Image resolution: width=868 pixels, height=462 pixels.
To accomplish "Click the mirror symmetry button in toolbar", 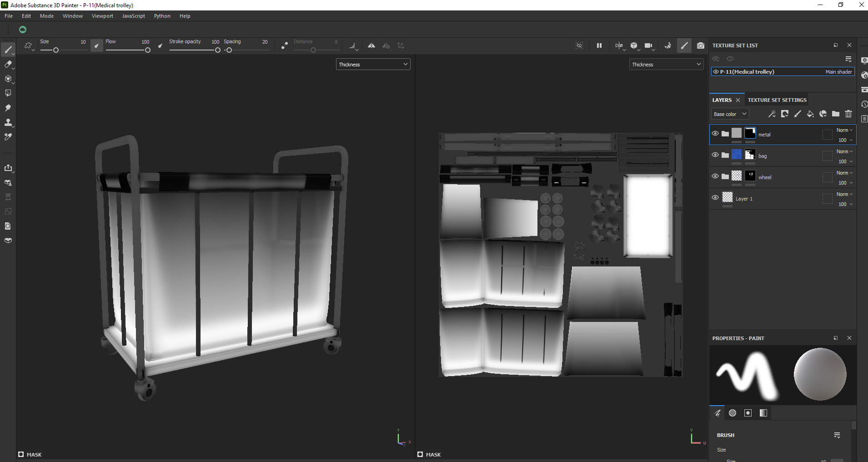I will [371, 45].
